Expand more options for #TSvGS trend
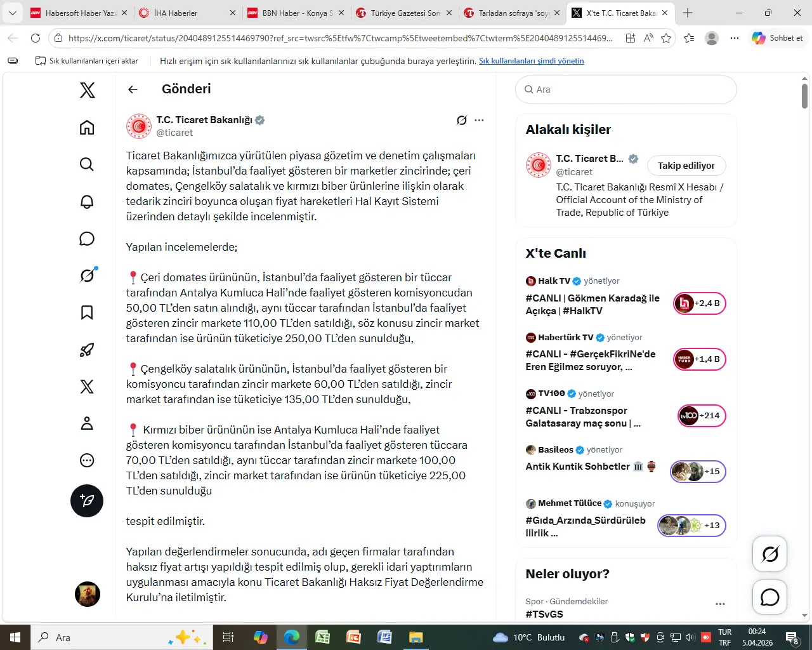The height and width of the screenshot is (650, 812). [720, 604]
